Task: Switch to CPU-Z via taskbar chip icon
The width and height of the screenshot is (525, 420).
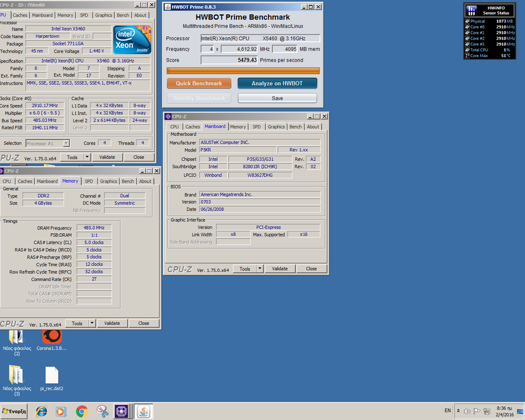Action: click(122, 411)
